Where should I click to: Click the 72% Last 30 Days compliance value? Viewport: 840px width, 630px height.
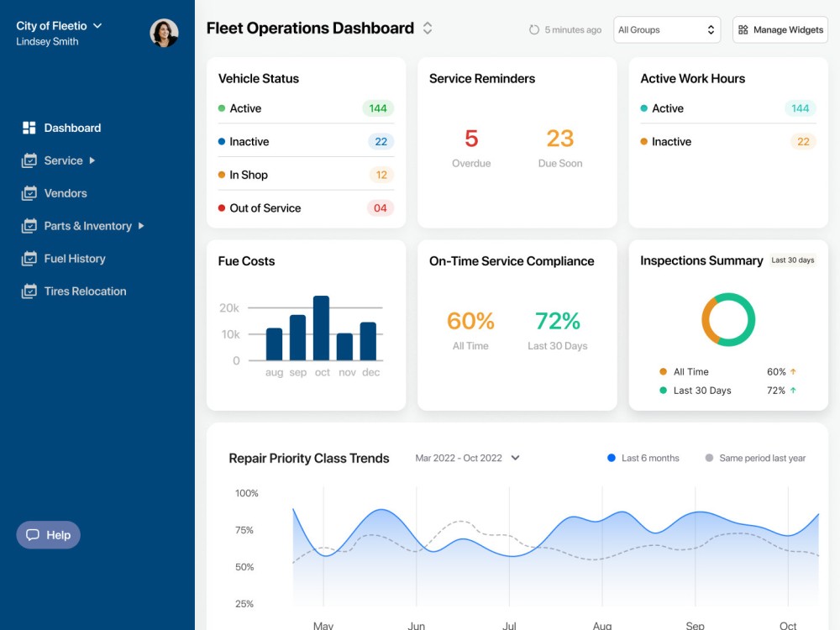pyautogui.click(x=557, y=321)
